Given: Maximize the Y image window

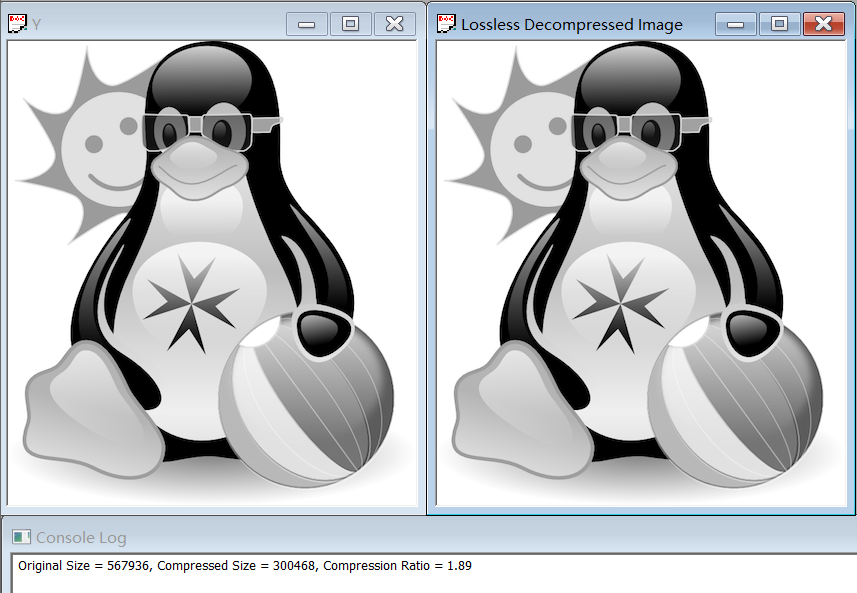Looking at the screenshot, I should (x=350, y=24).
